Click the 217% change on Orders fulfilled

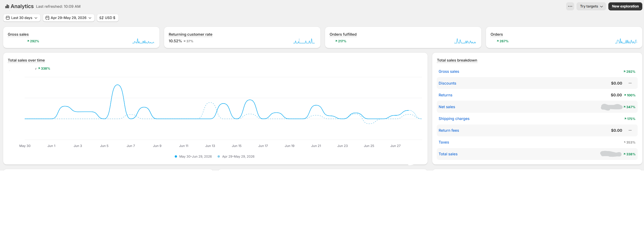click(341, 41)
